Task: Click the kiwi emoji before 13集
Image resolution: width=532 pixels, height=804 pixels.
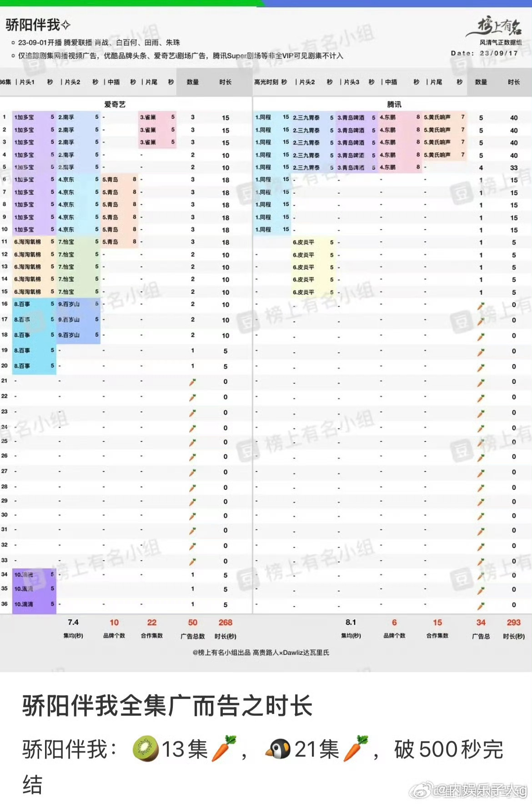Action: pyautogui.click(x=146, y=749)
